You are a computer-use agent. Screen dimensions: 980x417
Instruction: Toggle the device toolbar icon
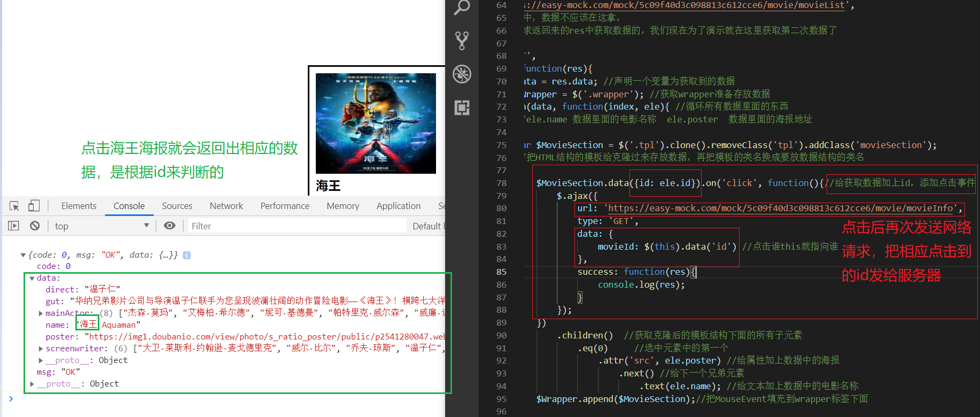pyautogui.click(x=34, y=206)
